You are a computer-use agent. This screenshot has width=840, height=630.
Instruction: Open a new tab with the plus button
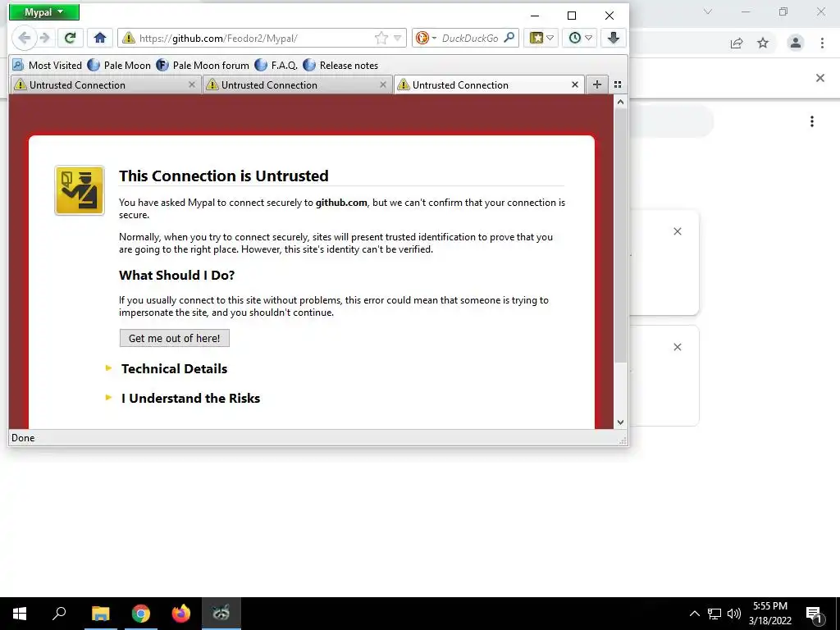(597, 84)
